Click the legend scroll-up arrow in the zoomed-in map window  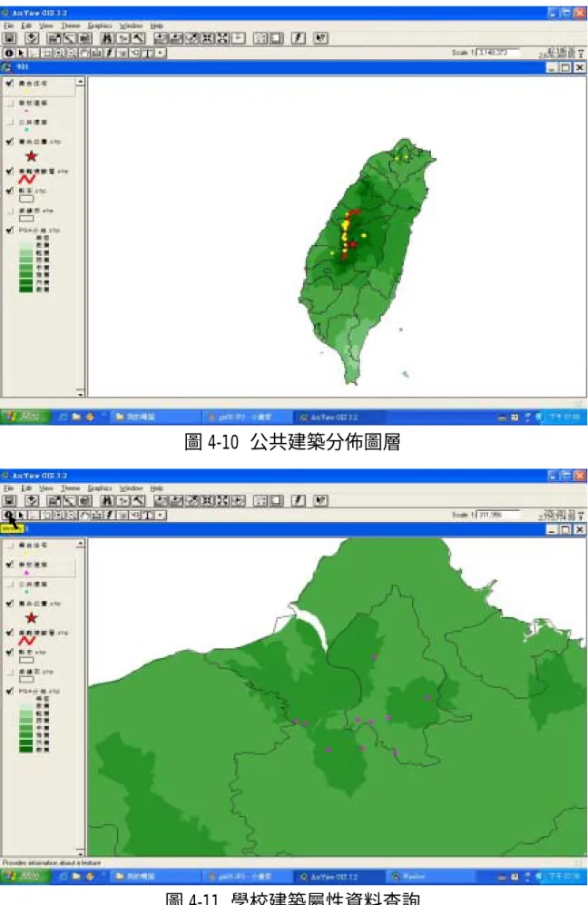point(80,543)
